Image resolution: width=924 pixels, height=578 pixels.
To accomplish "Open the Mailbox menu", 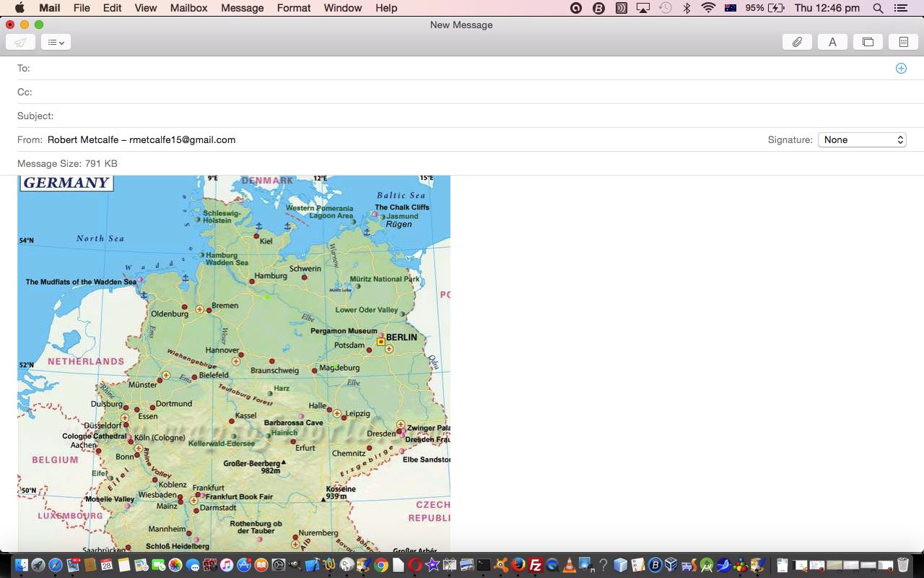I will (x=188, y=8).
